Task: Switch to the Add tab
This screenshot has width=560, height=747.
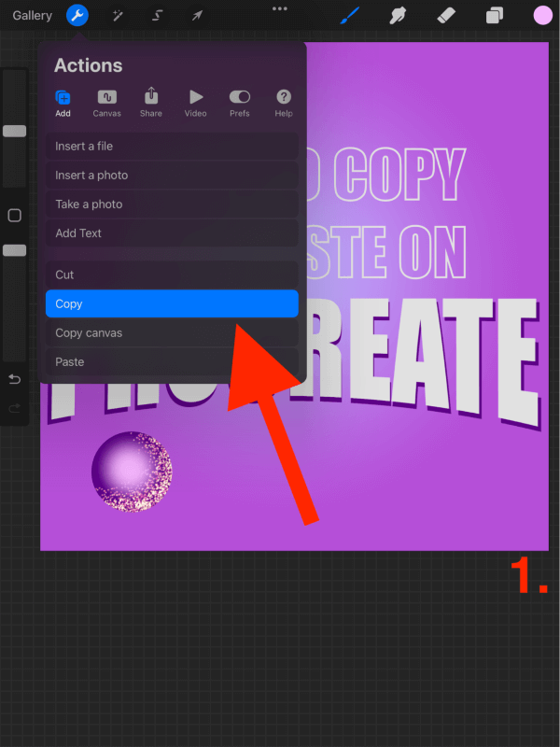Action: click(x=63, y=104)
